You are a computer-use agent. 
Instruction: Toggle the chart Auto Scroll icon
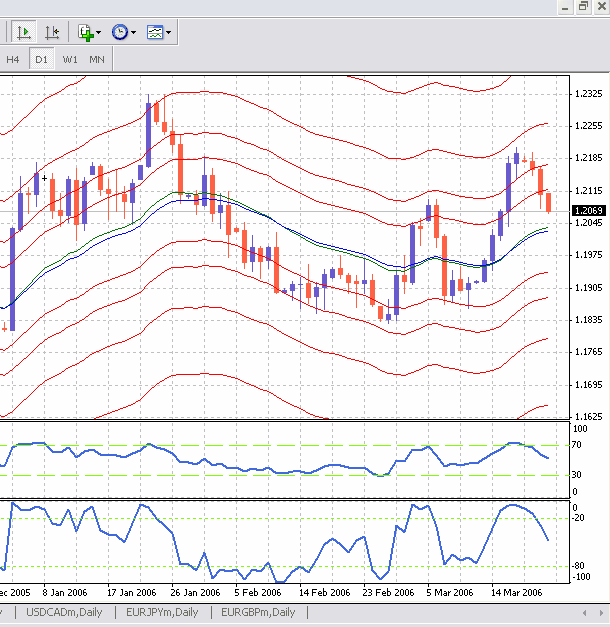click(24, 33)
